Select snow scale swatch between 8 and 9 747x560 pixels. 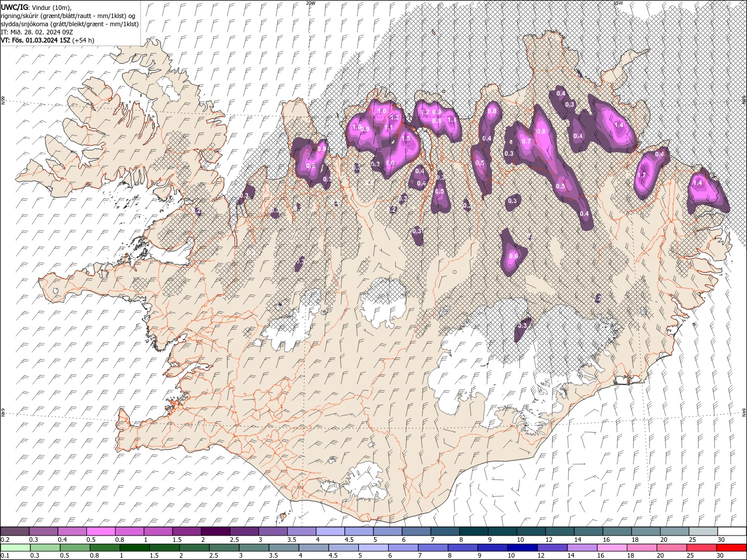click(x=474, y=531)
